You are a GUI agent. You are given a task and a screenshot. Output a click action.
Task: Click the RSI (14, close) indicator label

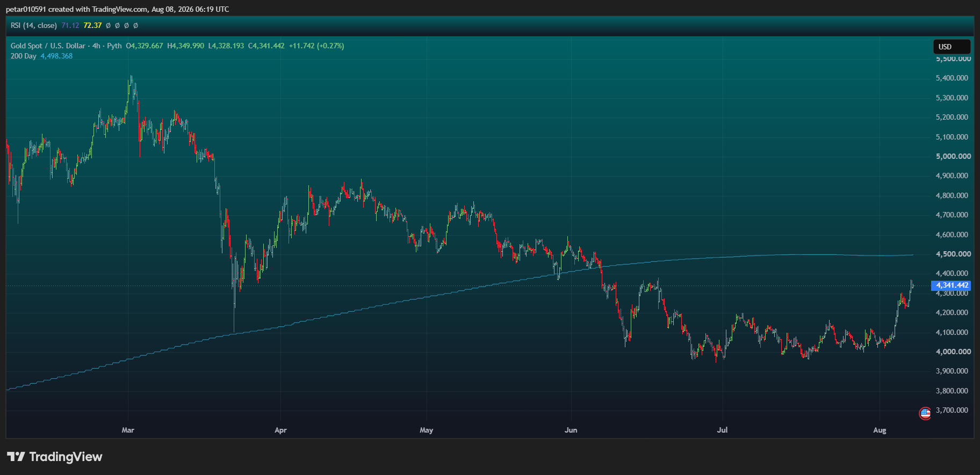tap(34, 25)
